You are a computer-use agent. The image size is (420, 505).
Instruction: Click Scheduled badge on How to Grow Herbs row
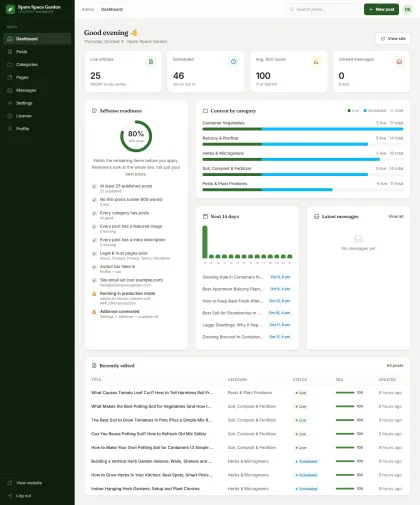306,475
